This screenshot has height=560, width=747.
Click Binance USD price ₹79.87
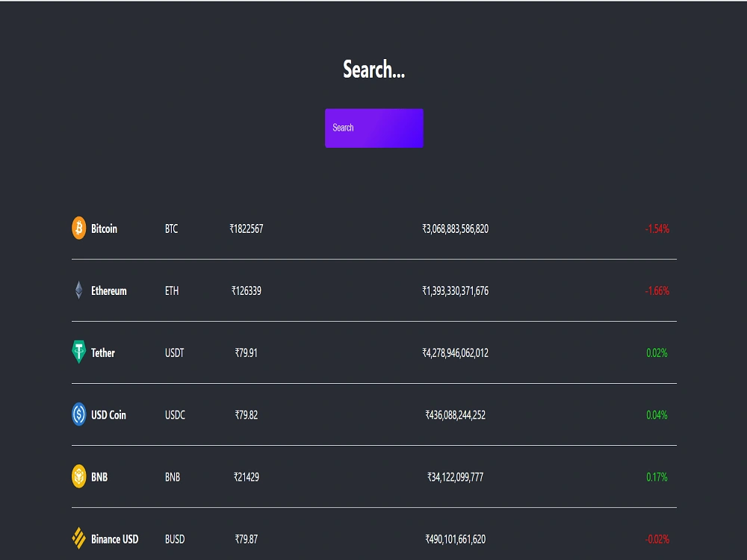247,539
